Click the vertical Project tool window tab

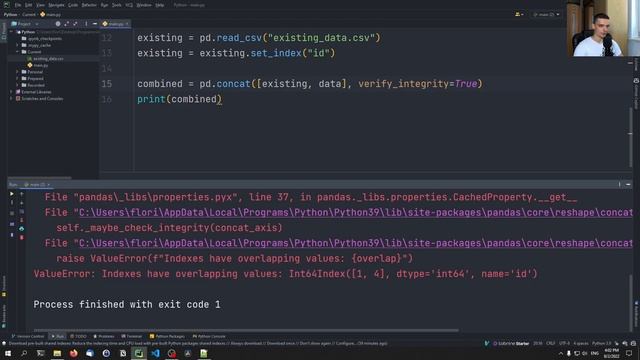4,32
